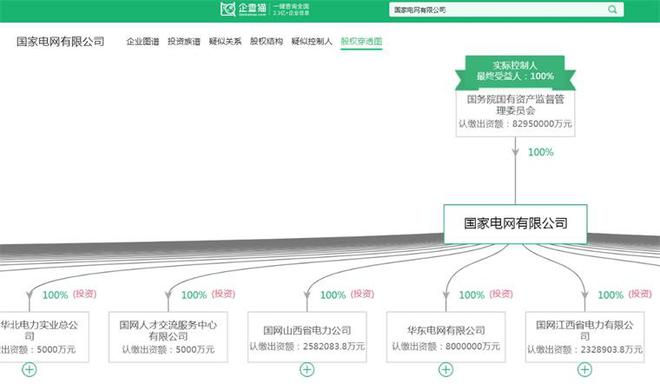Open the 疑似控制人 tab
The image size is (660, 384).
[x=311, y=41]
